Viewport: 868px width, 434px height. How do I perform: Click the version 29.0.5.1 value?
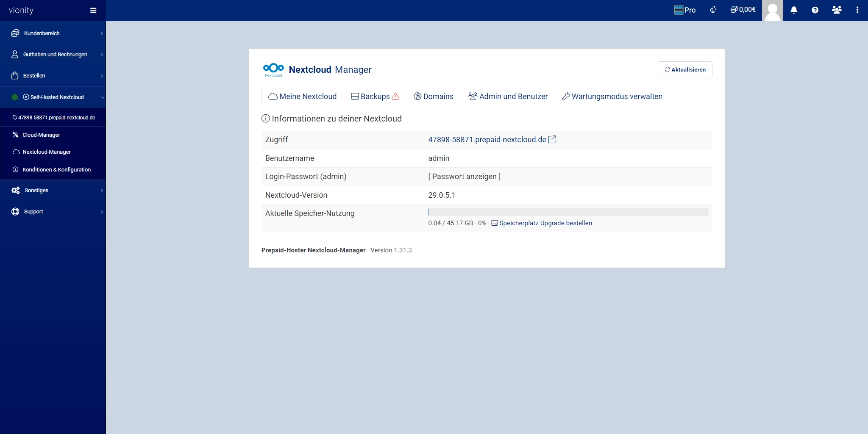coord(442,195)
